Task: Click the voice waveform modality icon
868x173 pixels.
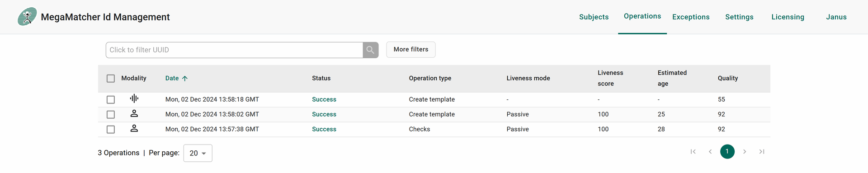Action: pos(134,98)
